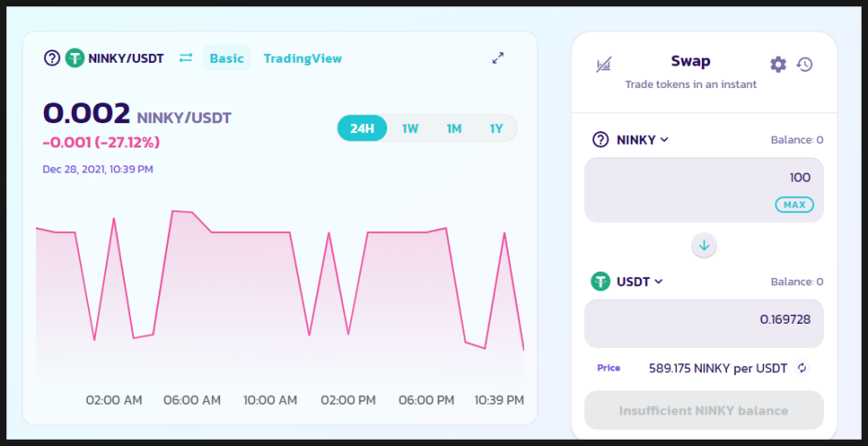The height and width of the screenshot is (446, 868).
Task: Click the Dec 28, 2021, 10:39 PM date
Action: click(98, 169)
